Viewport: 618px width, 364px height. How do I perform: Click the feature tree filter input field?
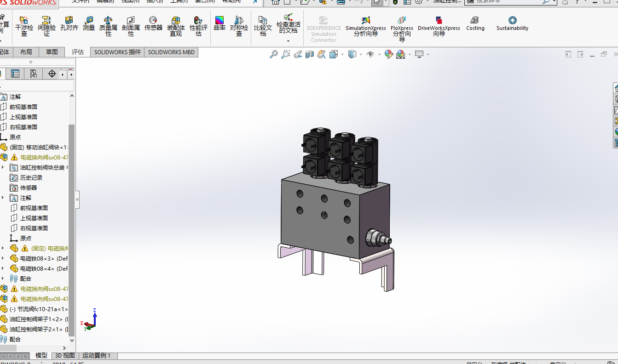[37, 85]
